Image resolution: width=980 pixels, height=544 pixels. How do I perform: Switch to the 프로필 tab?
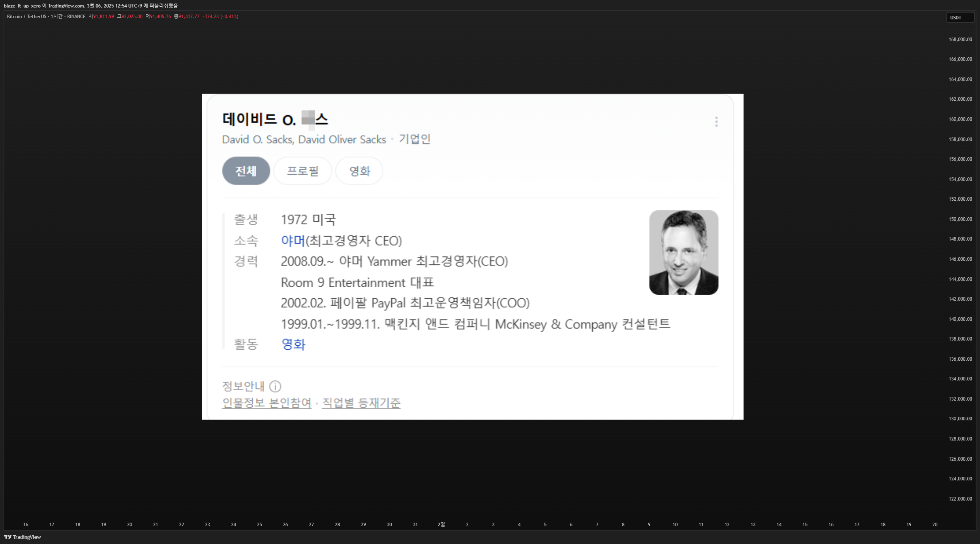[x=303, y=171]
